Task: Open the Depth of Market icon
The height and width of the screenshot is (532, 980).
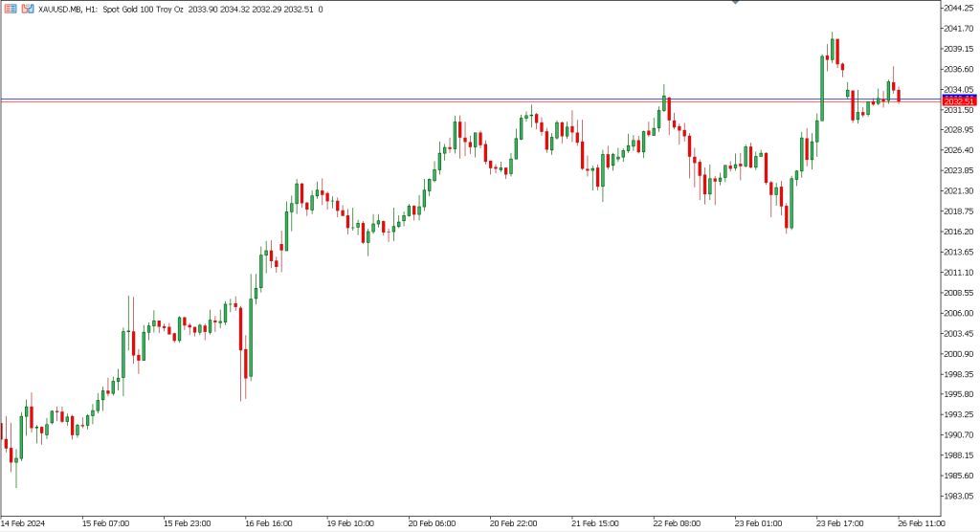Action: 11,10
